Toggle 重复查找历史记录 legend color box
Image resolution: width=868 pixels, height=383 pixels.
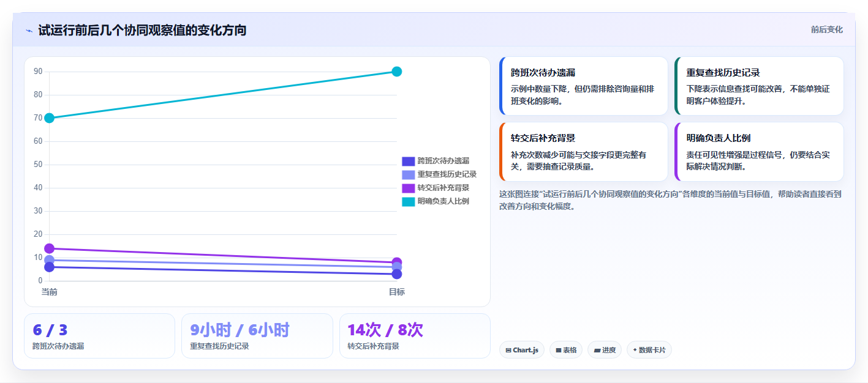click(408, 174)
